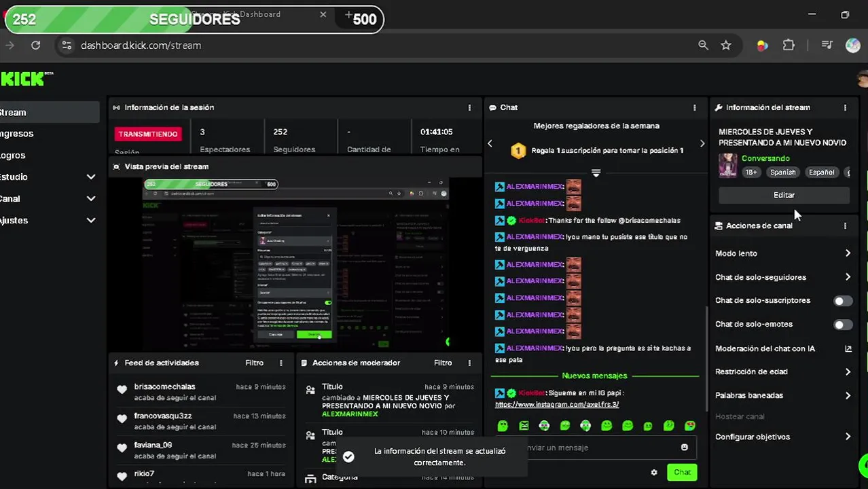The width and height of the screenshot is (868, 489).
Task: Click the Nuevos mensajes divider label
Action: click(x=594, y=376)
